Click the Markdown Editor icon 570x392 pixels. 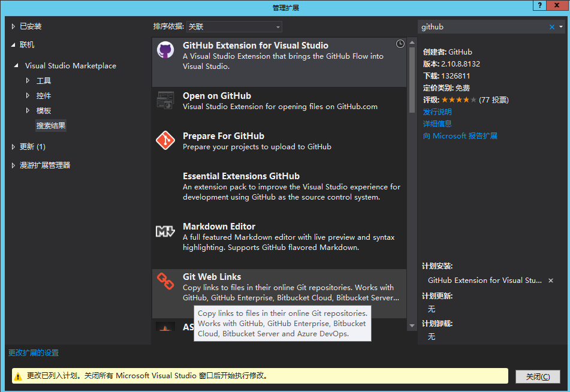(x=165, y=231)
